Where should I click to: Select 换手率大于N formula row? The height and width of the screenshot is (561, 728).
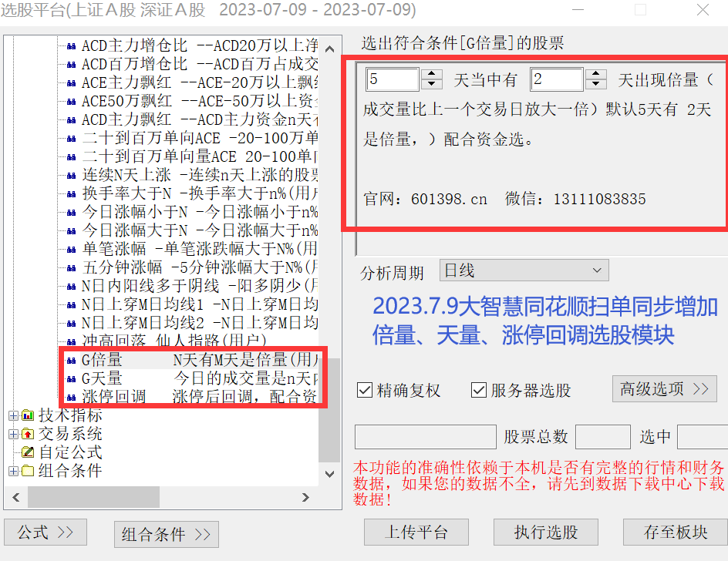200,194
